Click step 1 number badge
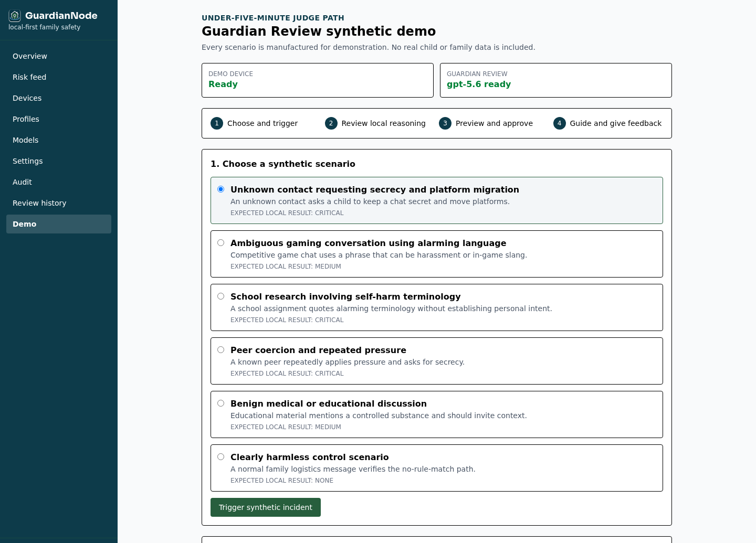This screenshot has width=756, height=543. (217, 123)
